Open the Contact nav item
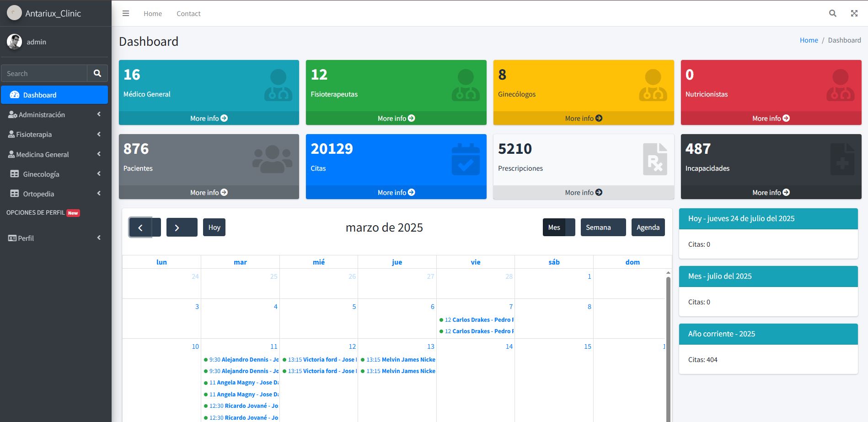 point(188,14)
